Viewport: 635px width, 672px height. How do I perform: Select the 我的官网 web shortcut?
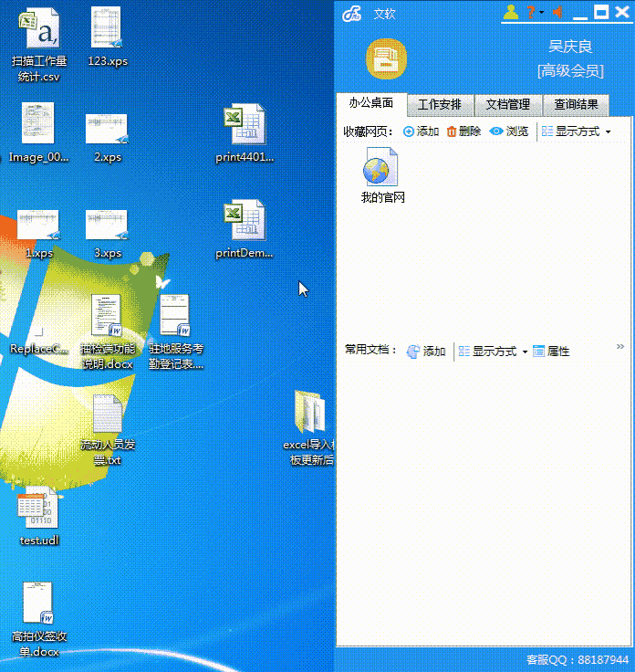tap(382, 175)
